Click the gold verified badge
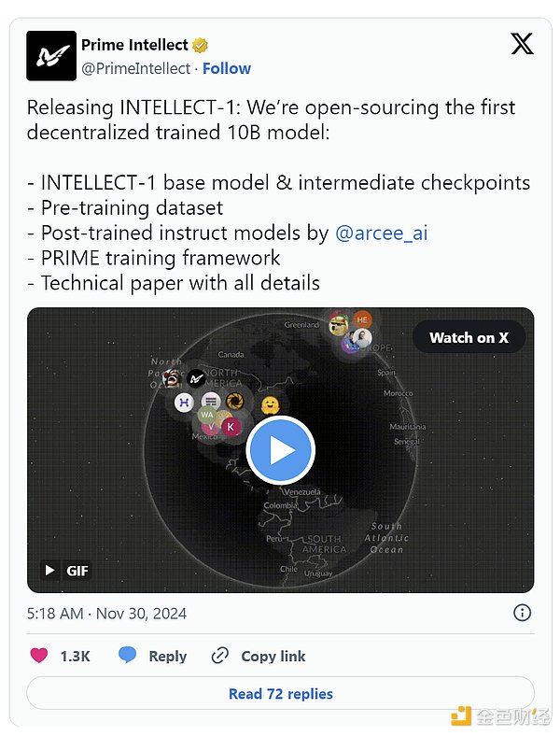 [200, 45]
